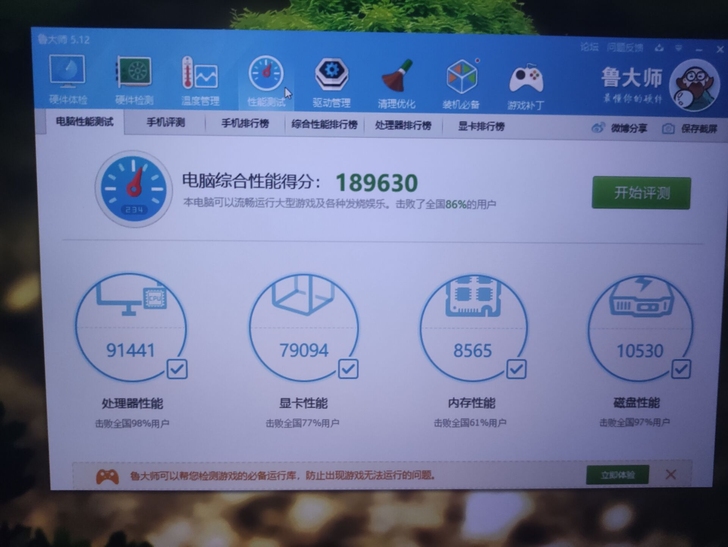
Task: Click the graphics card circle 79094
Action: 304,328
